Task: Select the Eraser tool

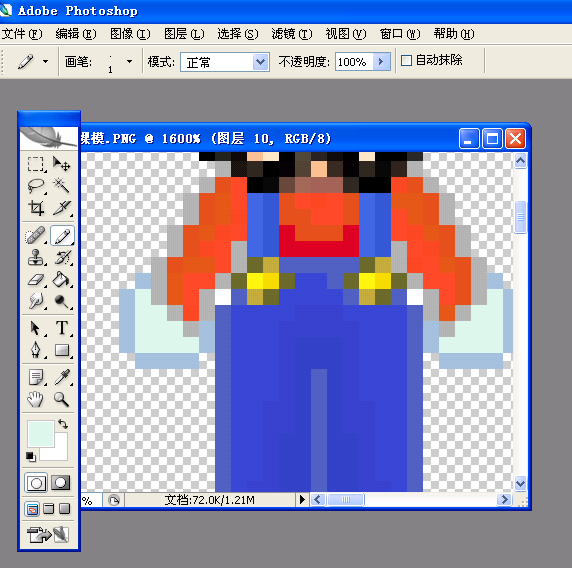Action: tap(36, 280)
